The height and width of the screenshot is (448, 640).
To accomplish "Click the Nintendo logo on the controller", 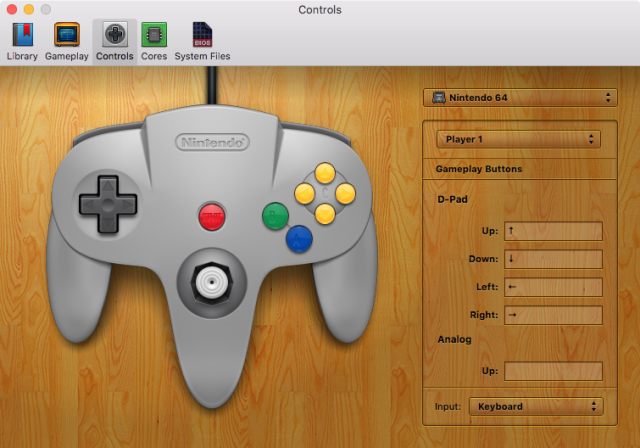I will pyautogui.click(x=212, y=142).
